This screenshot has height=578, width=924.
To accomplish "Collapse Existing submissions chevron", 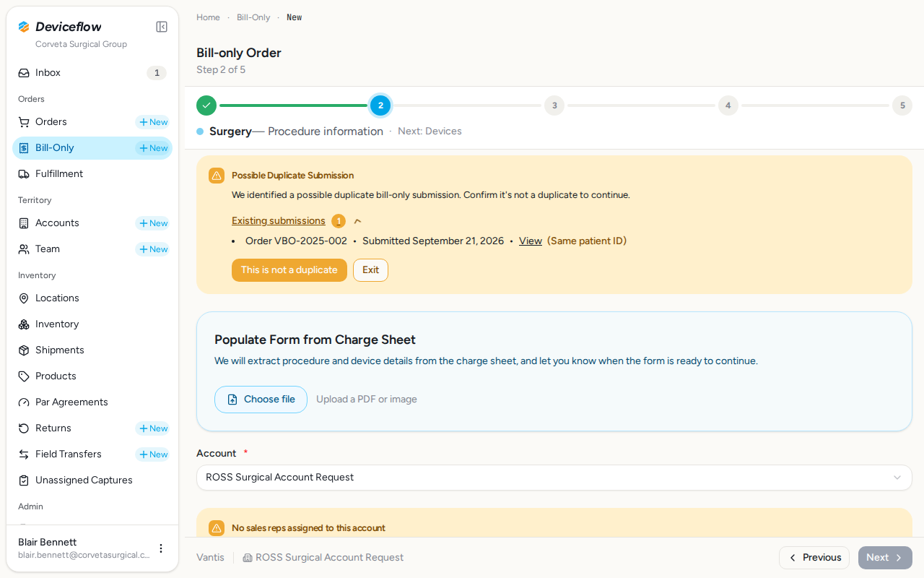I will click(x=357, y=221).
